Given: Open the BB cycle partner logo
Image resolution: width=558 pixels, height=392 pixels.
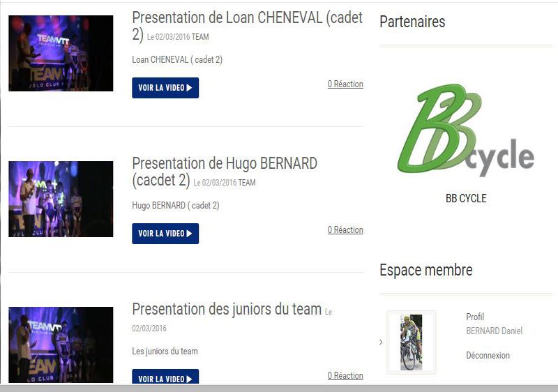Looking at the screenshot, I should [466, 130].
